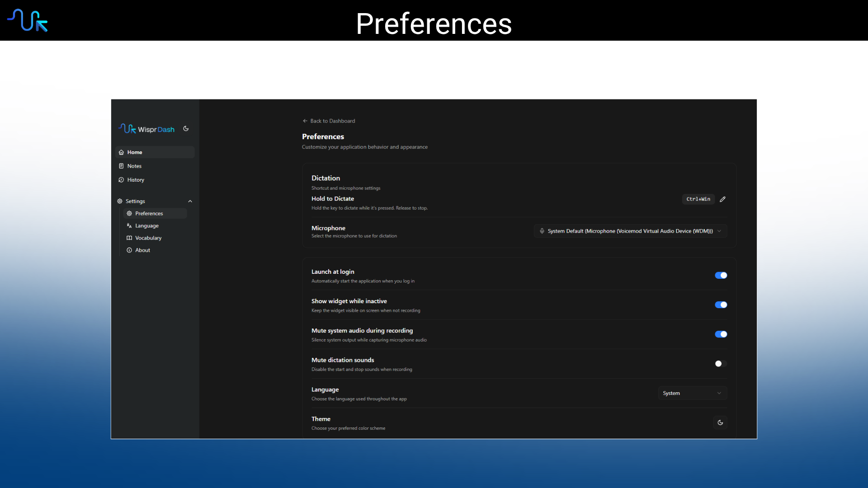868x488 pixels.
Task: Click the History clock icon
Action: 121,180
